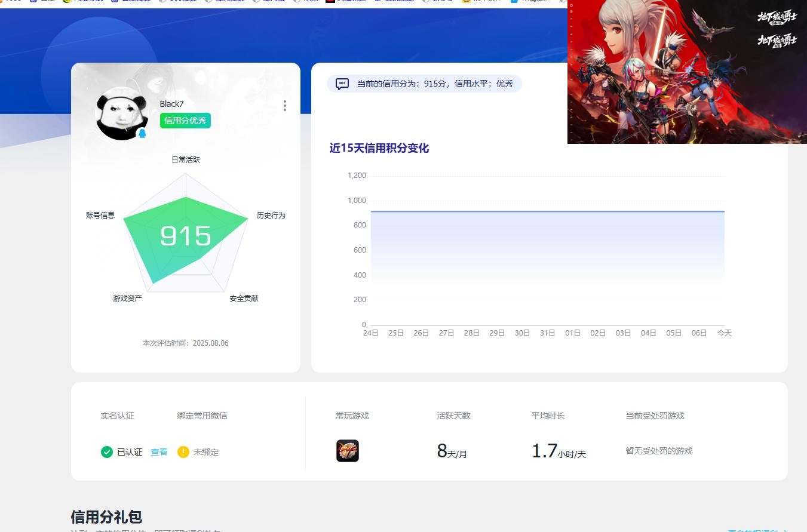The image size is (807, 532).
Task: Click the 信用分优秀 green badge
Action: click(185, 121)
